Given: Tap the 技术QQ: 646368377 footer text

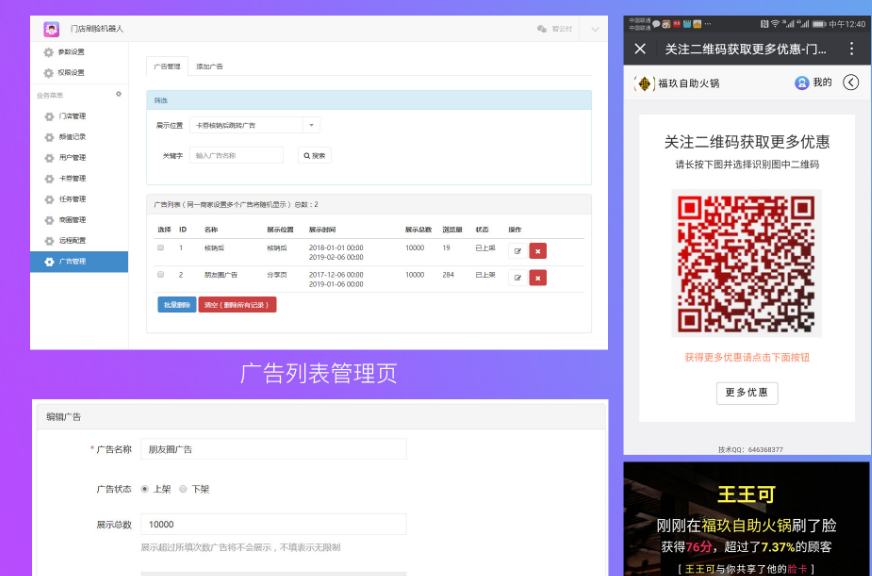Looking at the screenshot, I should (750, 449).
